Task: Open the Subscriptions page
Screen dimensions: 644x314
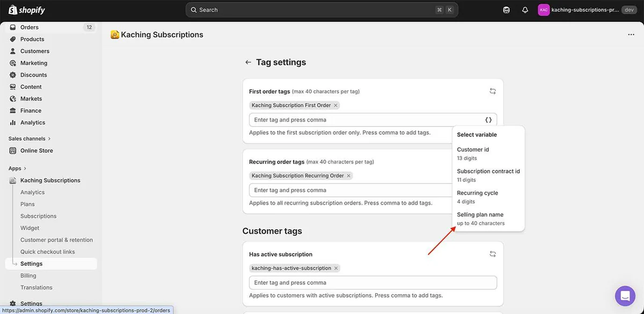Action: [x=38, y=216]
